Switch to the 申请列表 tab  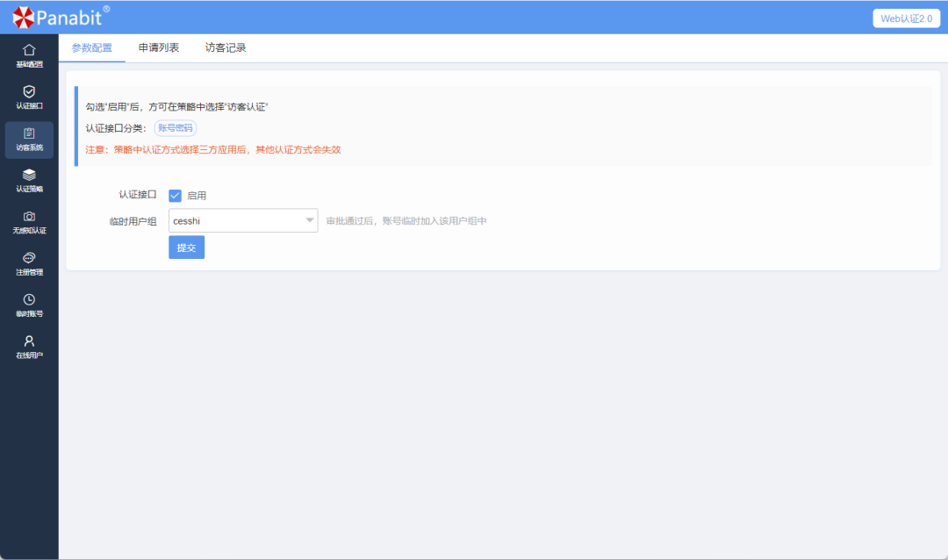coord(157,48)
